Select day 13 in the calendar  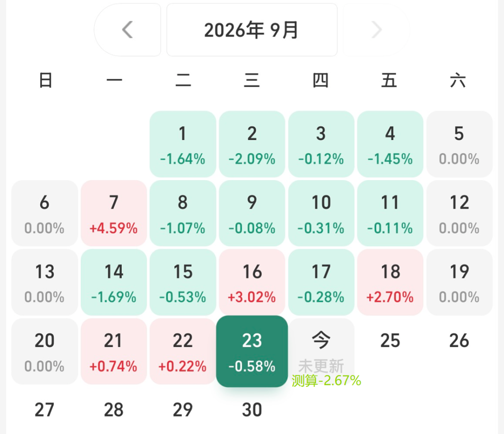pyautogui.click(x=44, y=282)
